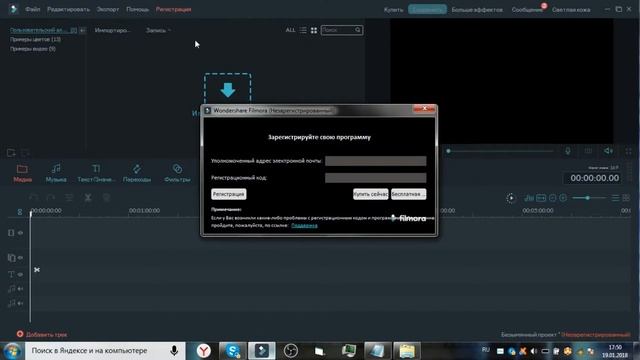Toggle visibility of the overlay PIP track
Viewport: 640px width, 360px height.
click(x=20, y=258)
